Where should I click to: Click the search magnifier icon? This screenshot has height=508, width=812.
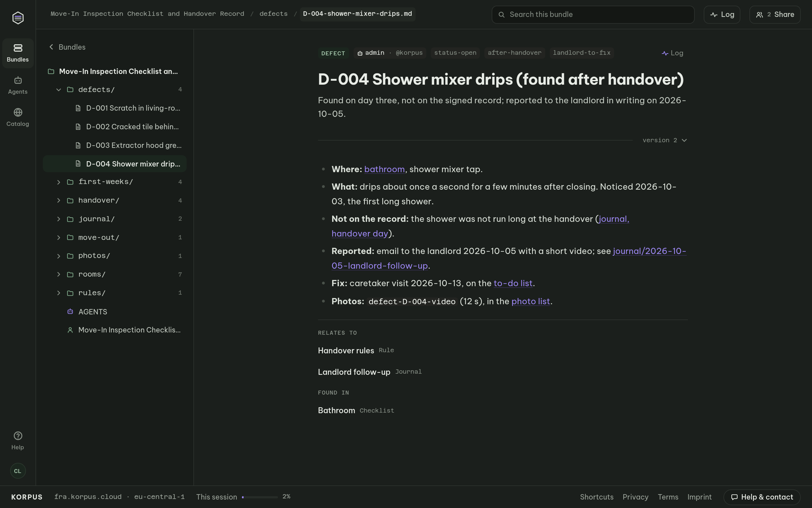tap(501, 14)
